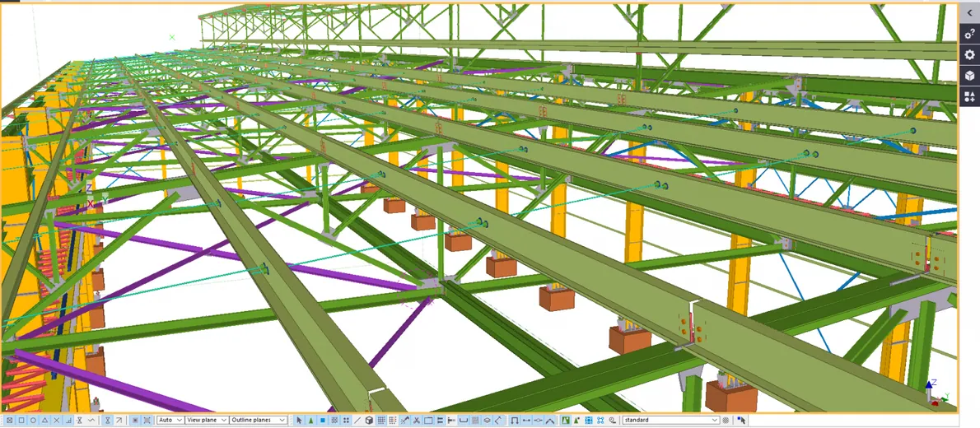Toggle snap to reference points (boxed X icon)
This screenshot has height=428, width=980.
9,420
